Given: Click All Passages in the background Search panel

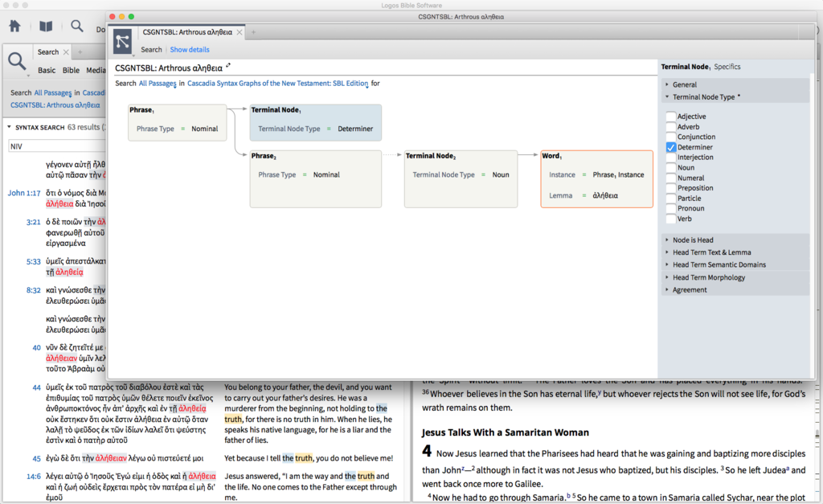Looking at the screenshot, I should [52, 93].
